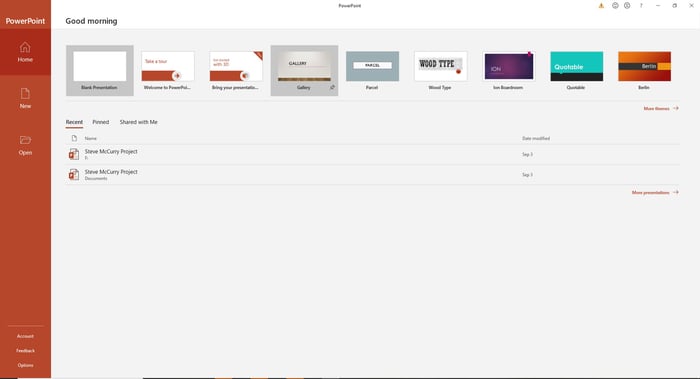Select the New document icon in the sidebar
Image resolution: width=700 pixels, height=379 pixels.
pos(25,93)
